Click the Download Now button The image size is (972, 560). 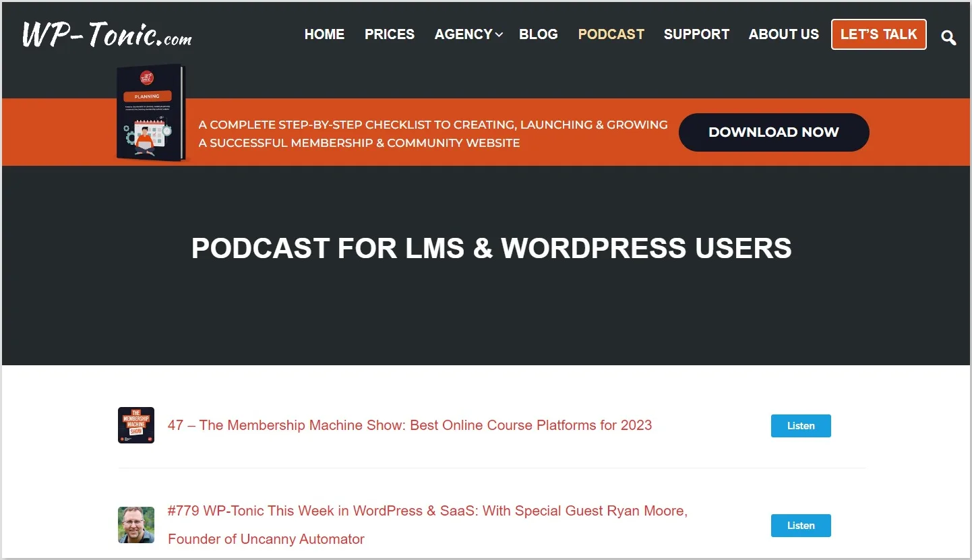tap(774, 132)
